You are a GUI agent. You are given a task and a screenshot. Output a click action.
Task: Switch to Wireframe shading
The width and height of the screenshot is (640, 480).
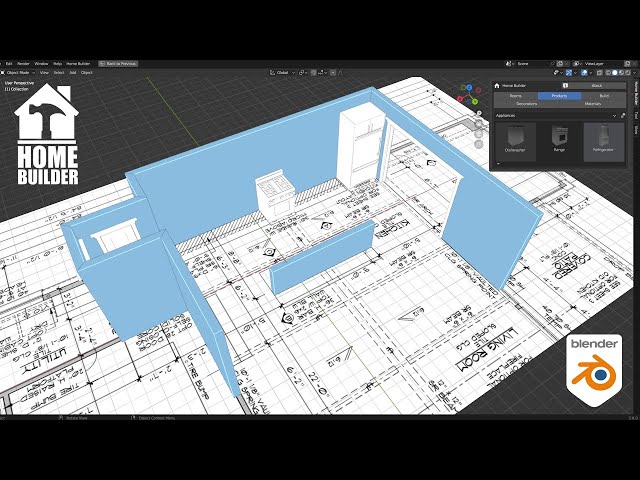click(608, 73)
